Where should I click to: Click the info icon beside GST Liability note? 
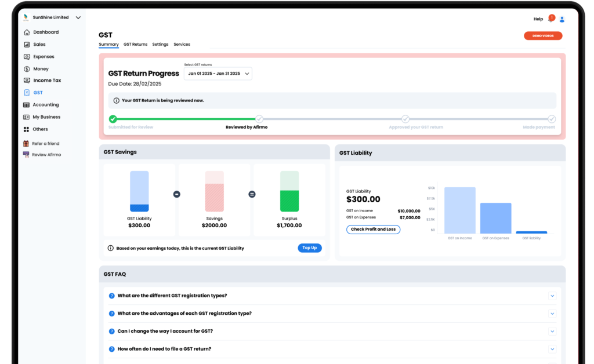point(111,248)
